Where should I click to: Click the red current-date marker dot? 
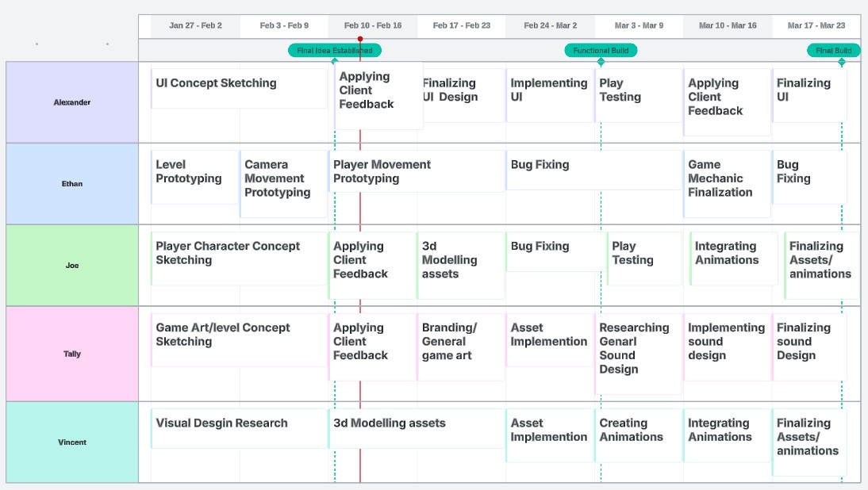[x=360, y=39]
